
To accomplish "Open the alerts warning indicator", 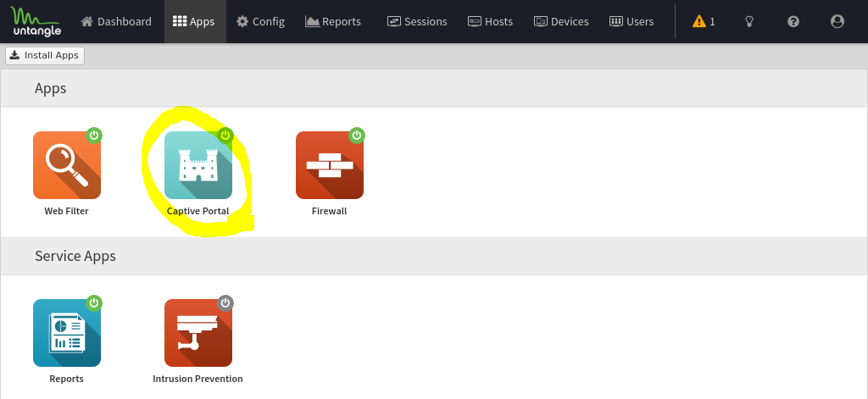I will [x=704, y=21].
